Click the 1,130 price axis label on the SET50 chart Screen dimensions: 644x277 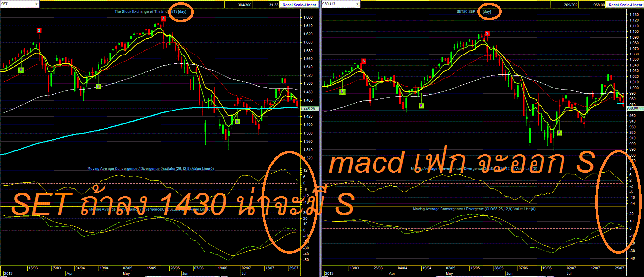coord(633,14)
